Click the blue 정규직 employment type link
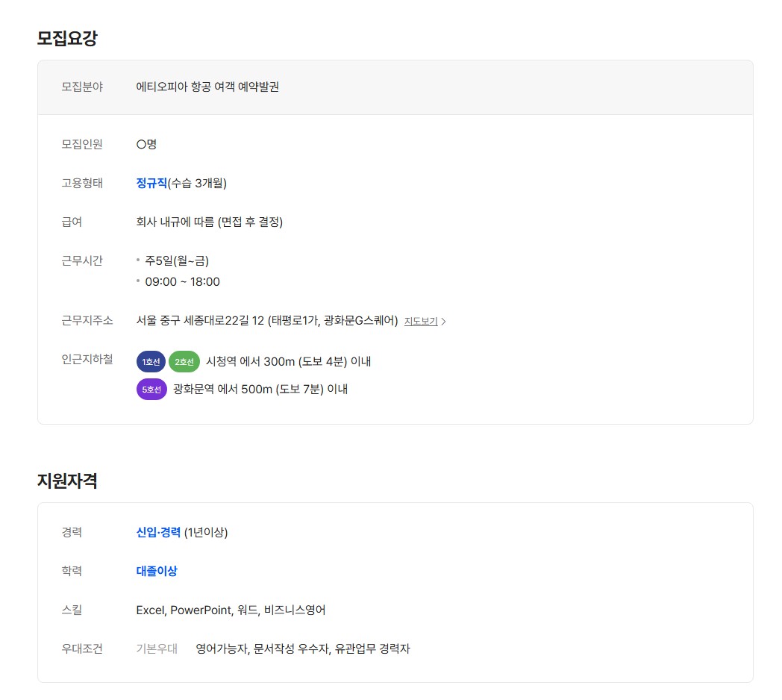The height and width of the screenshot is (700, 782). click(x=151, y=183)
